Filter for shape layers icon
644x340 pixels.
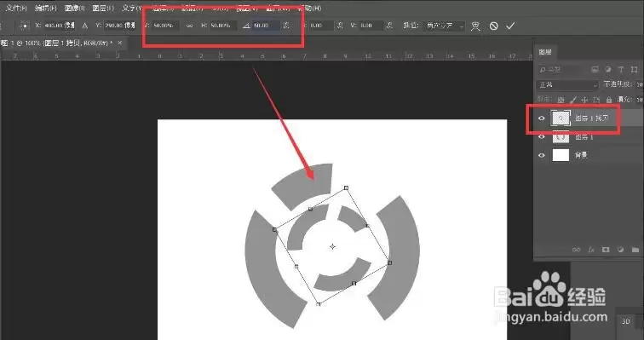pos(634,70)
